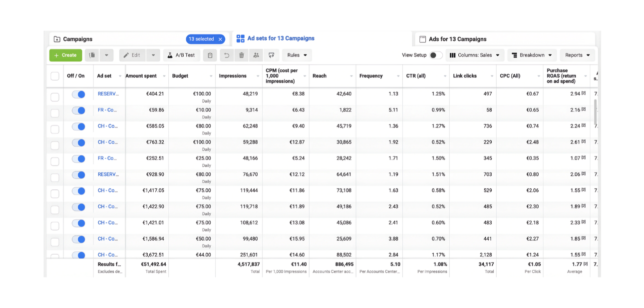Turn off the ad set spending €585.05
Screen dimensions: 644x308
coord(78,126)
